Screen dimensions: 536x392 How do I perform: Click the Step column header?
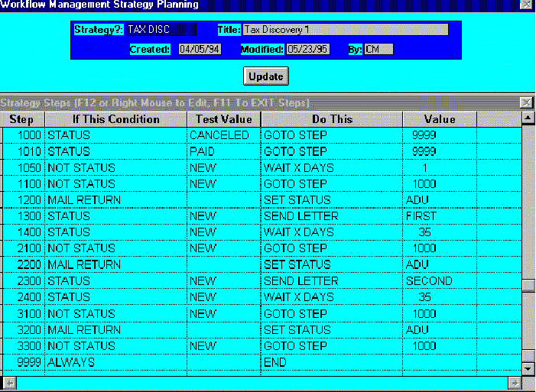click(x=21, y=119)
